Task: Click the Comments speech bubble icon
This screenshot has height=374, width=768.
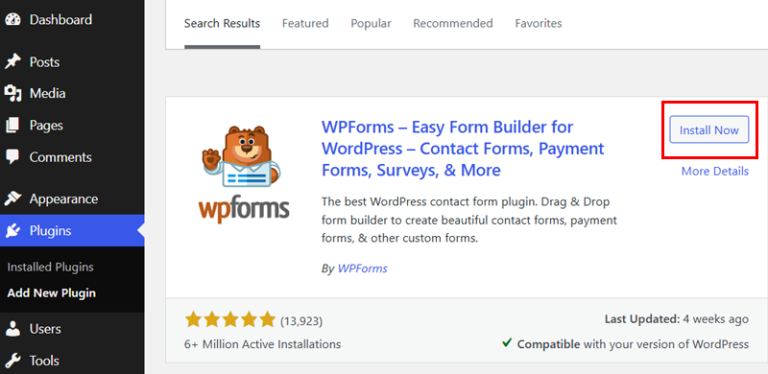Action: click(x=13, y=157)
